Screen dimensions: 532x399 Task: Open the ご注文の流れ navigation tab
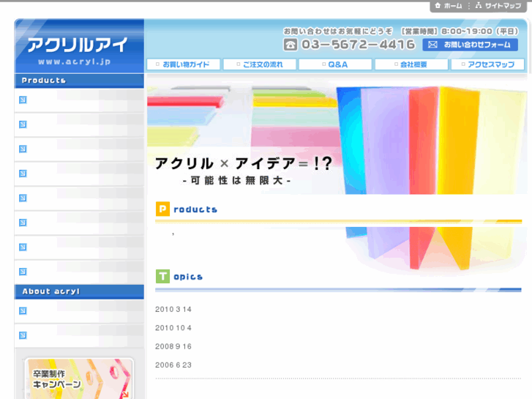point(260,64)
